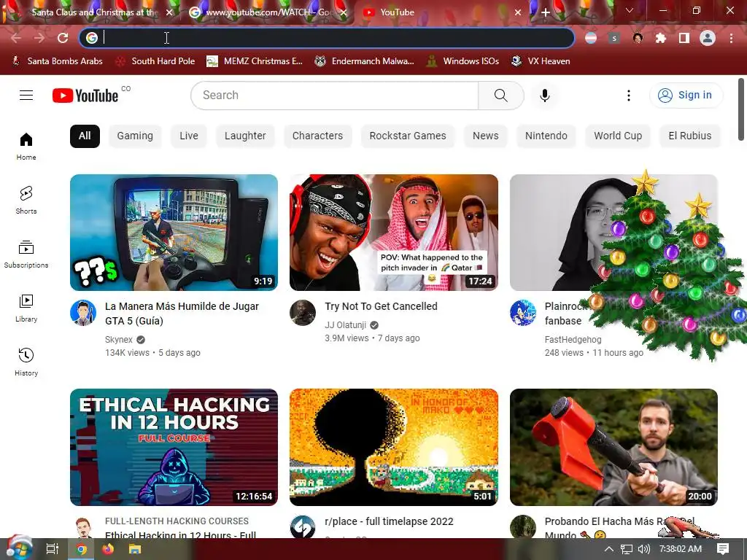Click the YouTube search input field
Screen dimensions: 747x560
[x=334, y=96]
